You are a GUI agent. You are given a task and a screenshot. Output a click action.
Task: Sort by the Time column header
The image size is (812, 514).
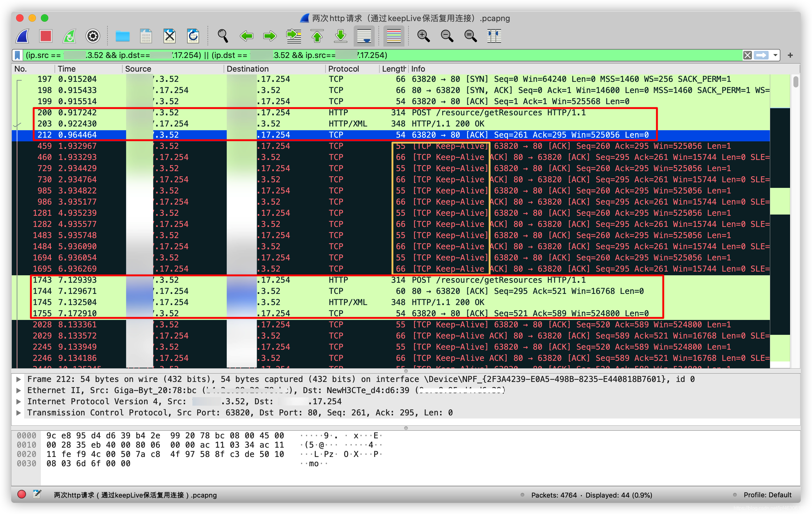[67, 69]
